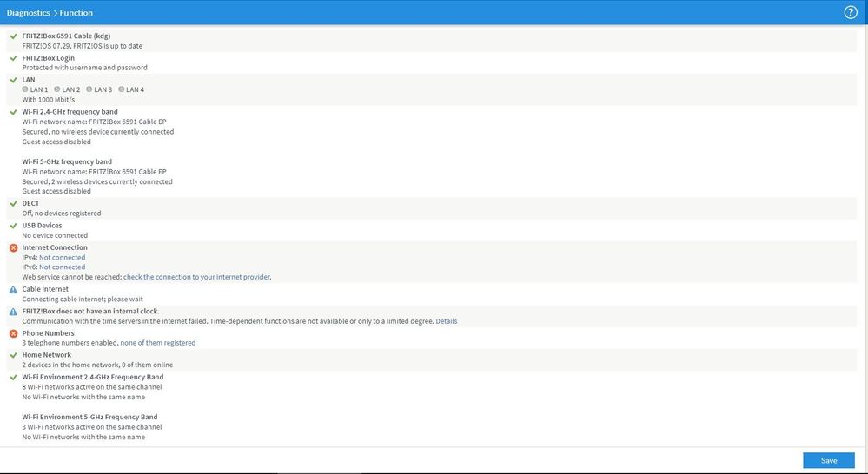This screenshot has width=868, height=474.
Task: Click the green check beside FRITZ!Box Login
Action: tap(13, 58)
